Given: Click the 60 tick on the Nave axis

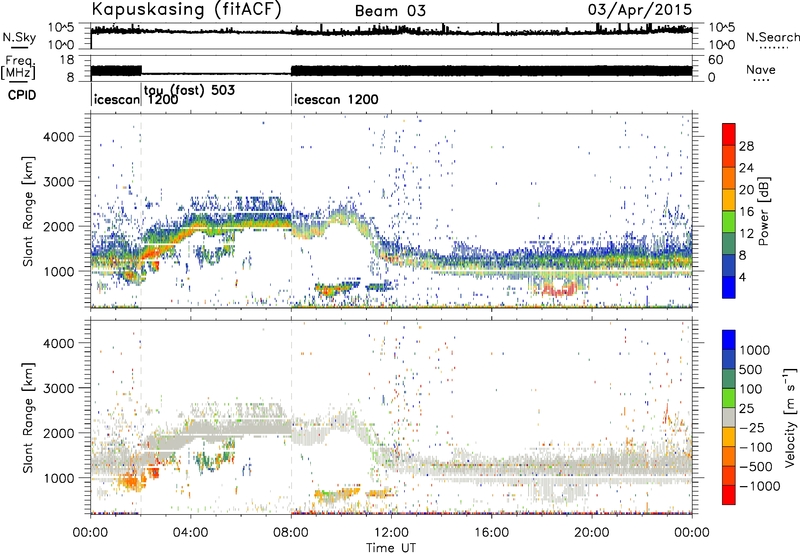Looking at the screenshot, I should [715, 60].
